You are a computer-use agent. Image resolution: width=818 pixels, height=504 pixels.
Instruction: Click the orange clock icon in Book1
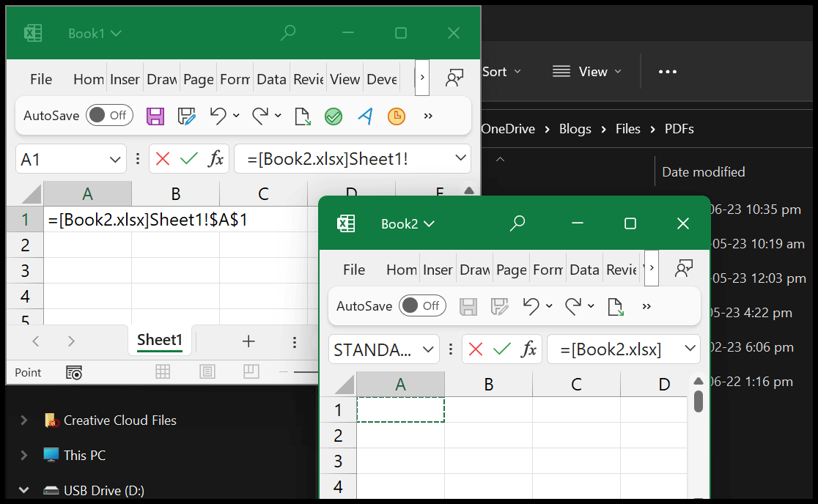pos(397,116)
